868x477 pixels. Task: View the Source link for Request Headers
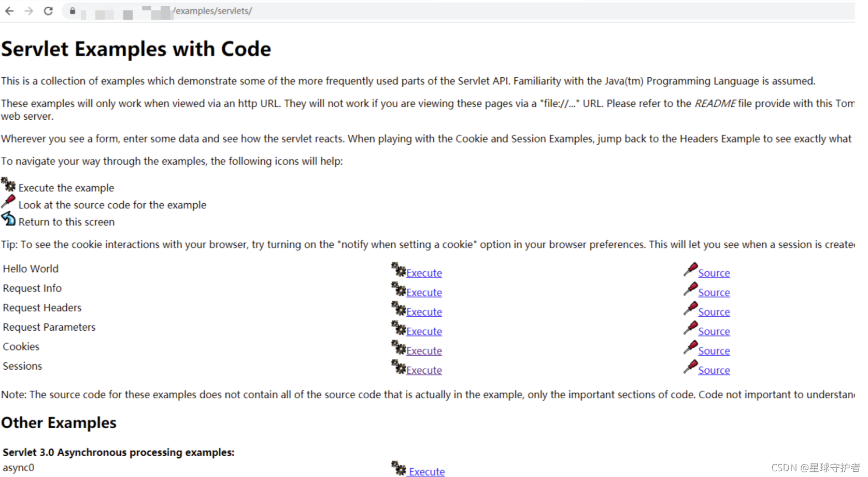(714, 312)
